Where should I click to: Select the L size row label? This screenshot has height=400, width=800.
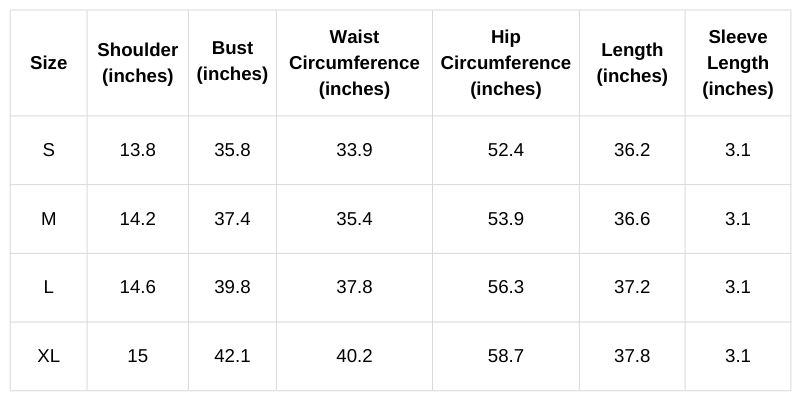click(x=48, y=287)
